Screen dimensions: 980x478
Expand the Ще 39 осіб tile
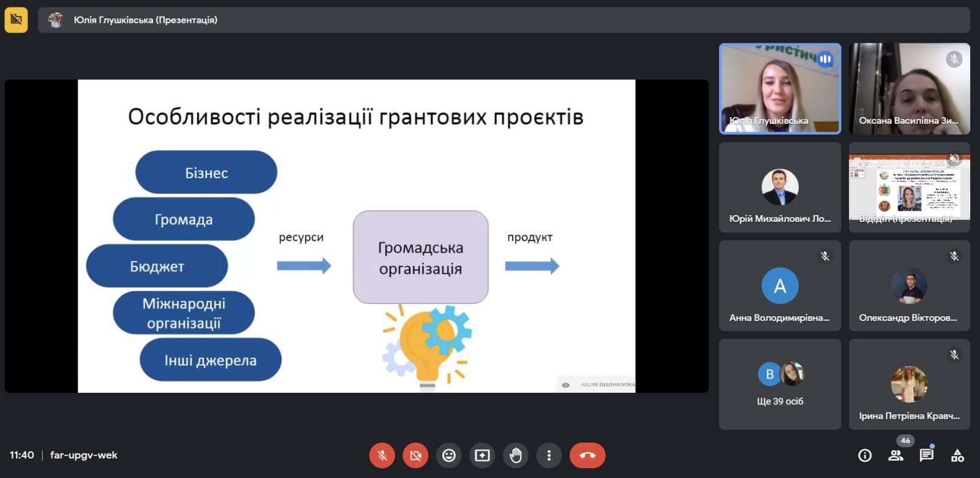coord(780,384)
